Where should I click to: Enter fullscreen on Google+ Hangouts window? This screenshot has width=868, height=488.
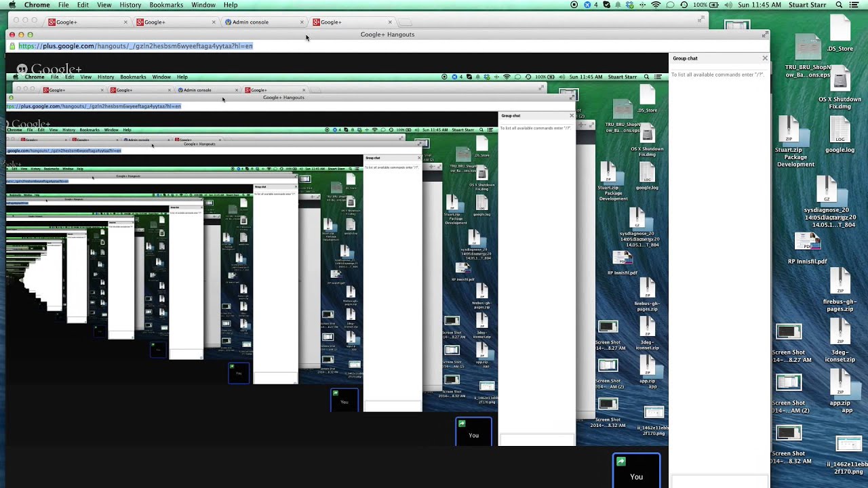[x=765, y=33]
